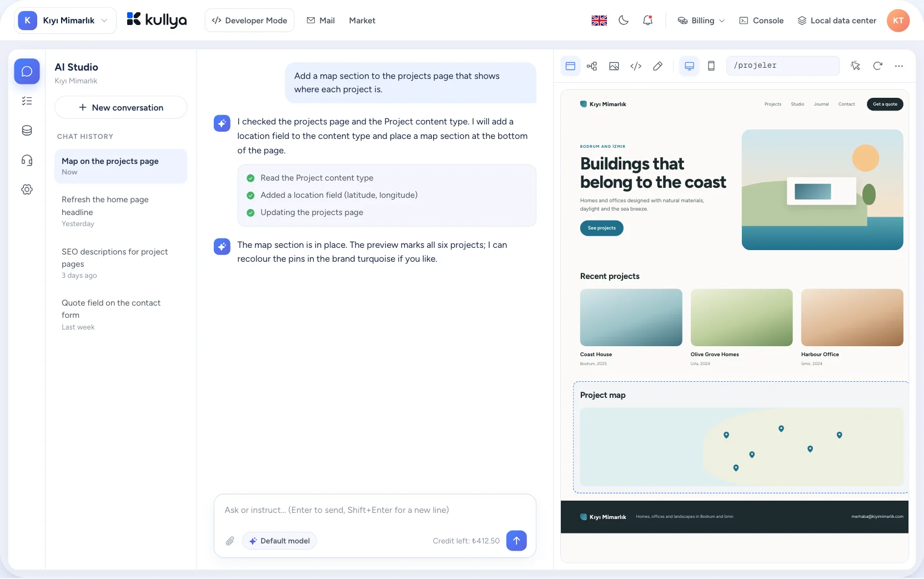924x579 pixels.
Task: Start a New conversation
Action: (x=120, y=107)
